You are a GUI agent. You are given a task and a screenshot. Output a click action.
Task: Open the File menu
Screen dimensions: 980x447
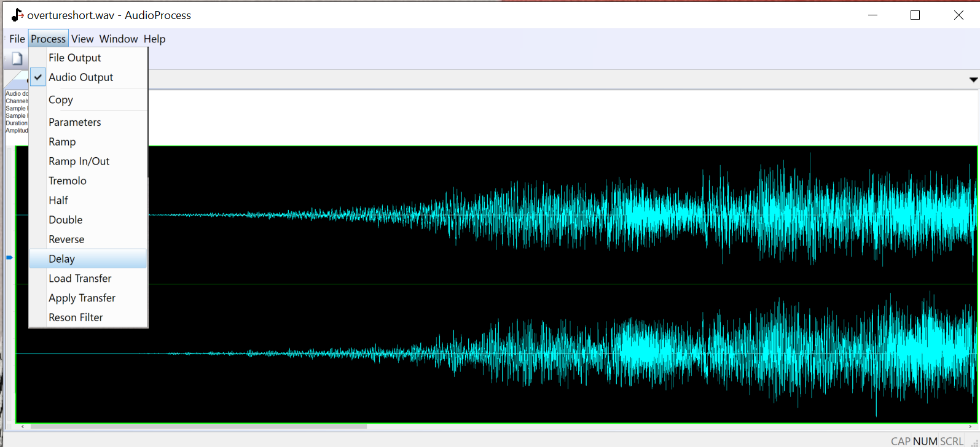[x=17, y=39]
